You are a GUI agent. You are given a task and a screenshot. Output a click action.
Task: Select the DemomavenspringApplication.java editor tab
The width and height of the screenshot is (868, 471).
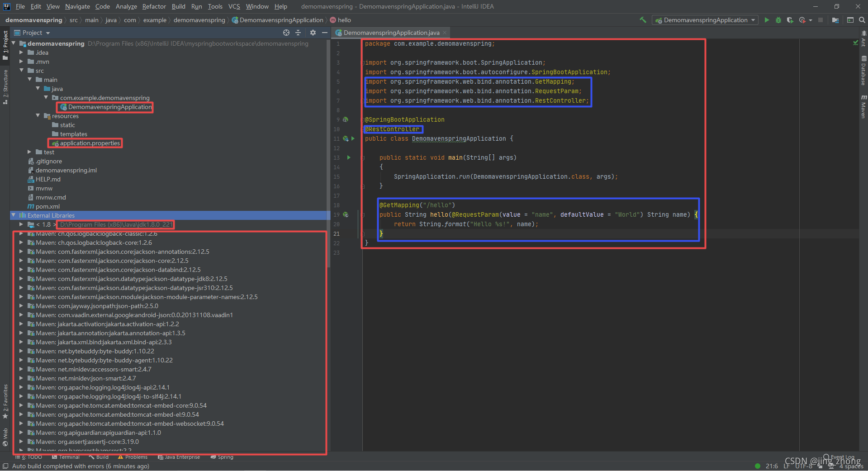coord(391,33)
